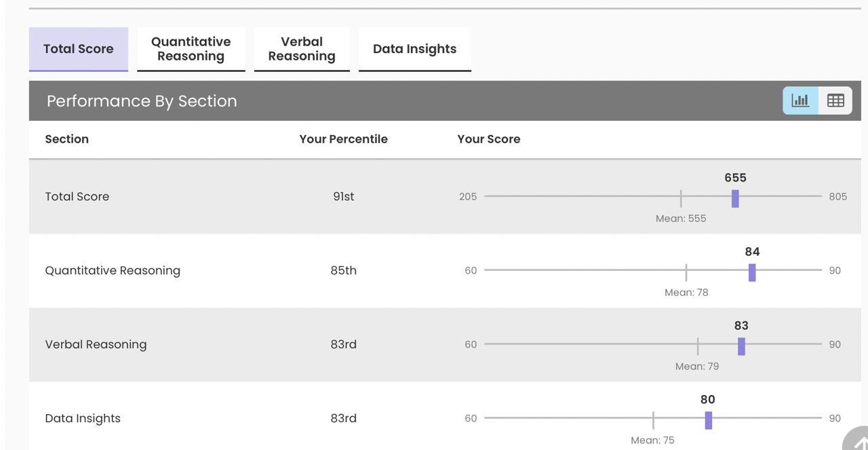Viewport: 868px width, 450px height.
Task: Click the scroll-to-top arrow icon
Action: click(859, 443)
